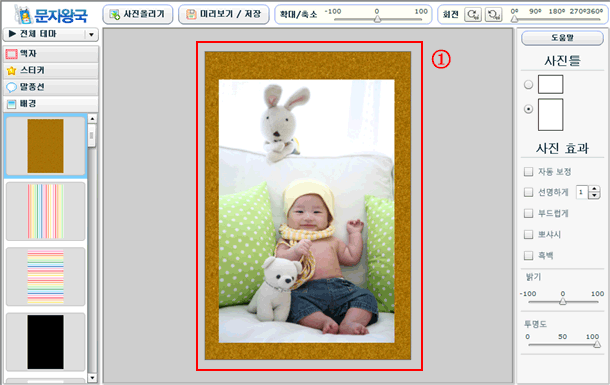Decrease the sharpen level stepper

(x=594, y=196)
